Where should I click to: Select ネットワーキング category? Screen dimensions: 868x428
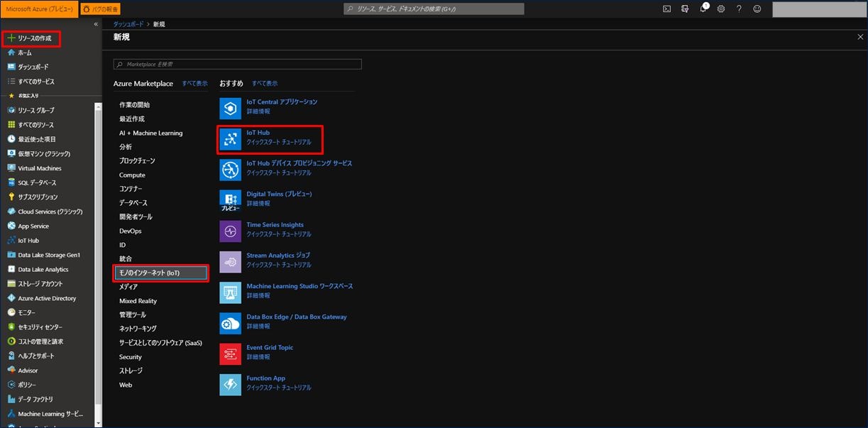[138, 329]
